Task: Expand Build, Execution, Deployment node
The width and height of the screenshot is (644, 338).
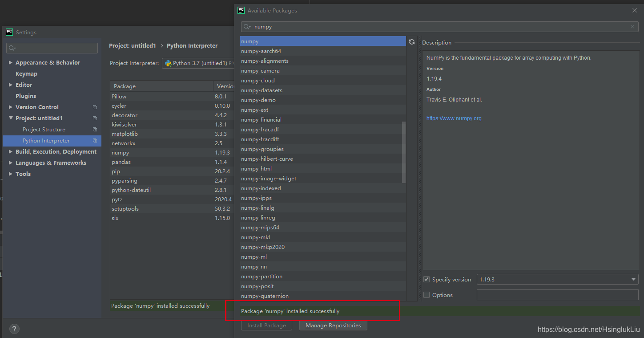Action: point(11,152)
